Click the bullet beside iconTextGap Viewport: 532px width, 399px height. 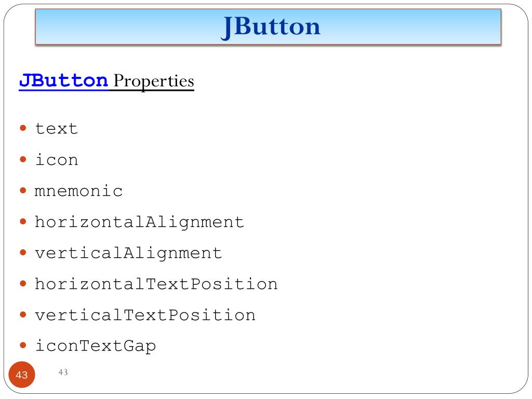pyautogui.click(x=23, y=345)
